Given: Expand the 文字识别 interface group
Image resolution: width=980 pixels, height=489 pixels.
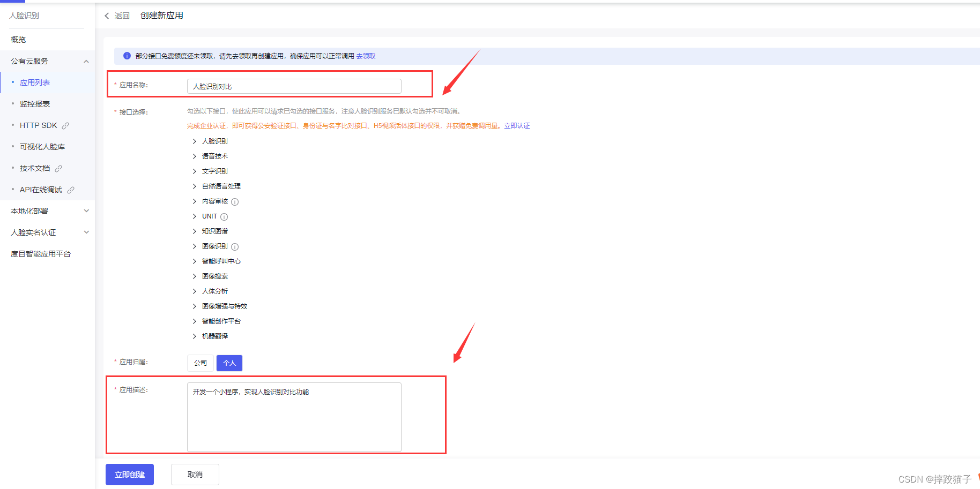Looking at the screenshot, I should tap(194, 171).
